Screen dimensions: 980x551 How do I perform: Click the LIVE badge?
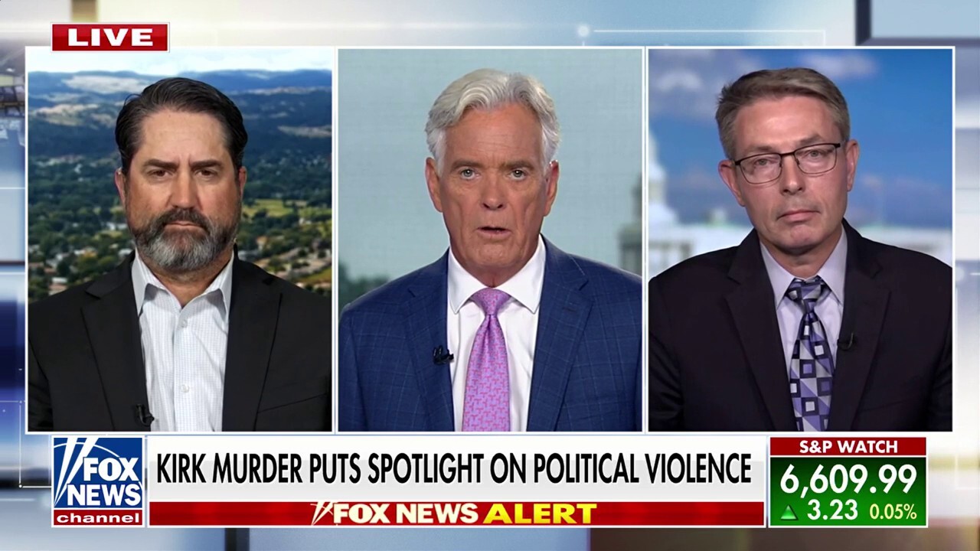point(110,37)
